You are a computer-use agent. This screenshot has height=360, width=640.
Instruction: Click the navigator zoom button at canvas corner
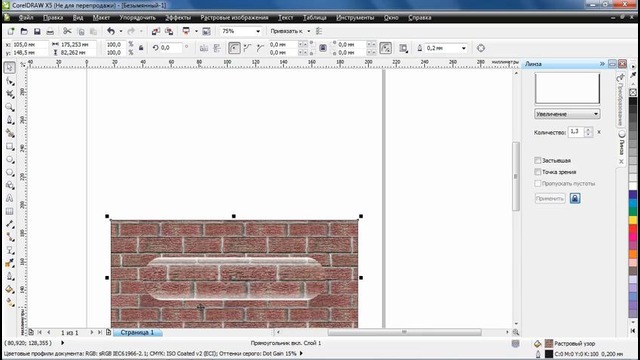point(516,332)
